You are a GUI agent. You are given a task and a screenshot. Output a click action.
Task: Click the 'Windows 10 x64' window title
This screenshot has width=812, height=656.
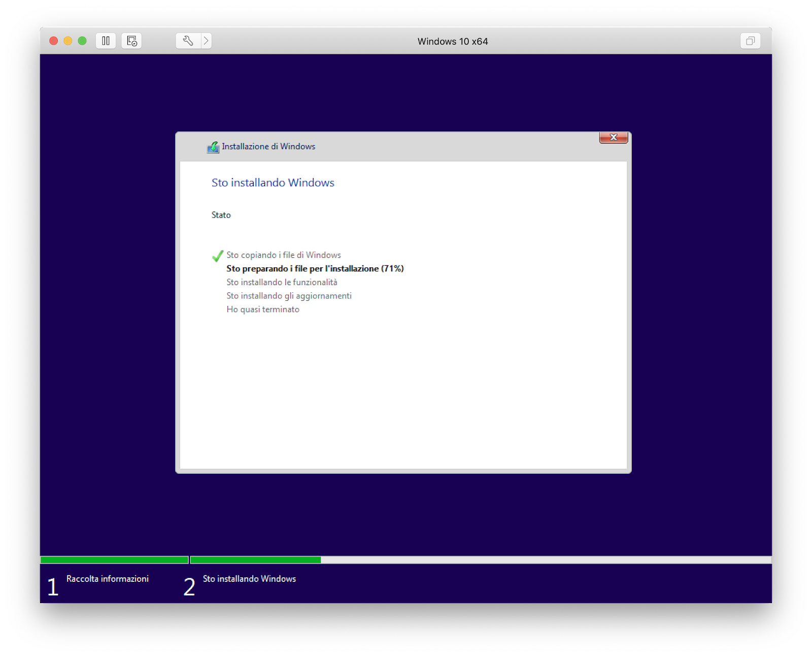click(x=453, y=42)
